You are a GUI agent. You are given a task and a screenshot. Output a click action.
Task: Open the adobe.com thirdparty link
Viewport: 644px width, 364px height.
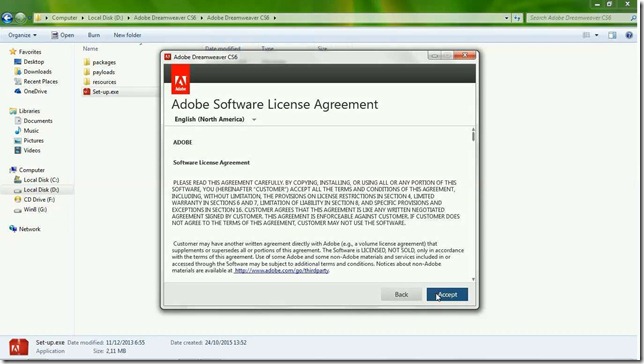[x=281, y=271]
